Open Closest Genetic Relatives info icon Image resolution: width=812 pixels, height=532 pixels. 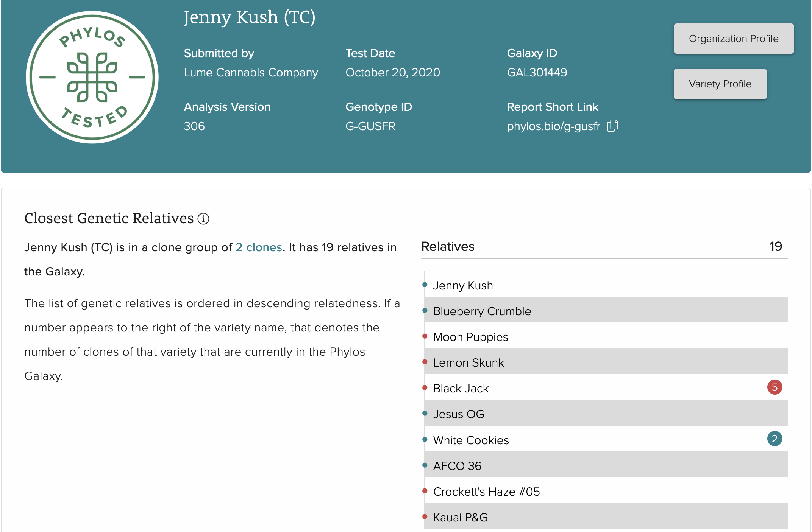tap(203, 219)
